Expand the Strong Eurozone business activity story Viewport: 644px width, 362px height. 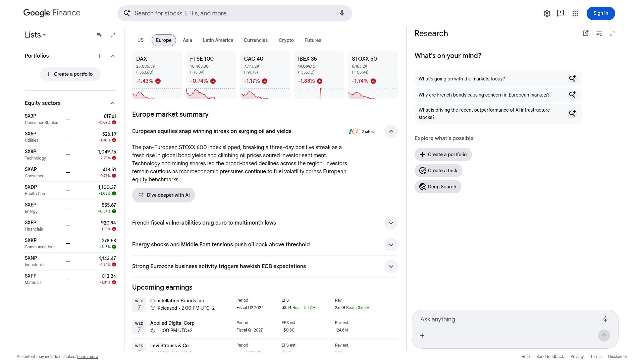[391, 266]
